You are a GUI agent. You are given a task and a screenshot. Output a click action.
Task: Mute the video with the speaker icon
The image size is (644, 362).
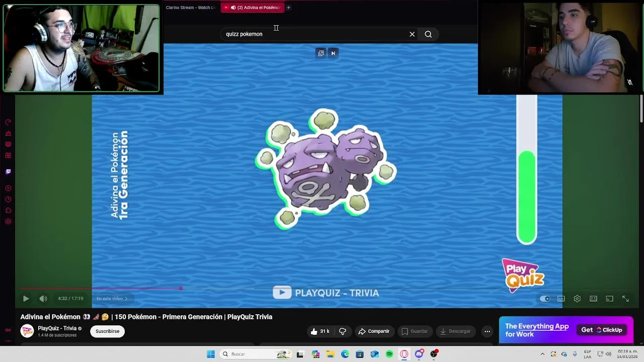point(43,299)
